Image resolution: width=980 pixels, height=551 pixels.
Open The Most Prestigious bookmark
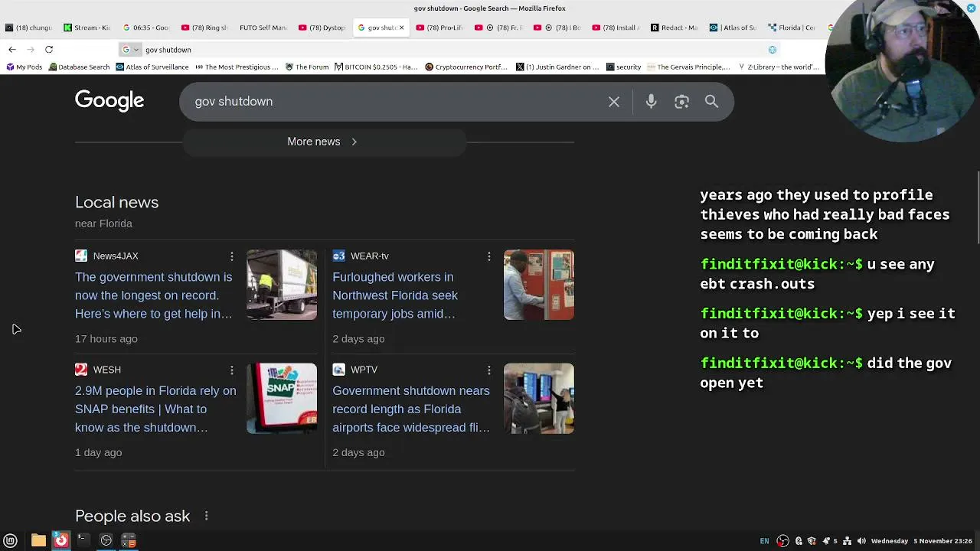click(x=237, y=67)
